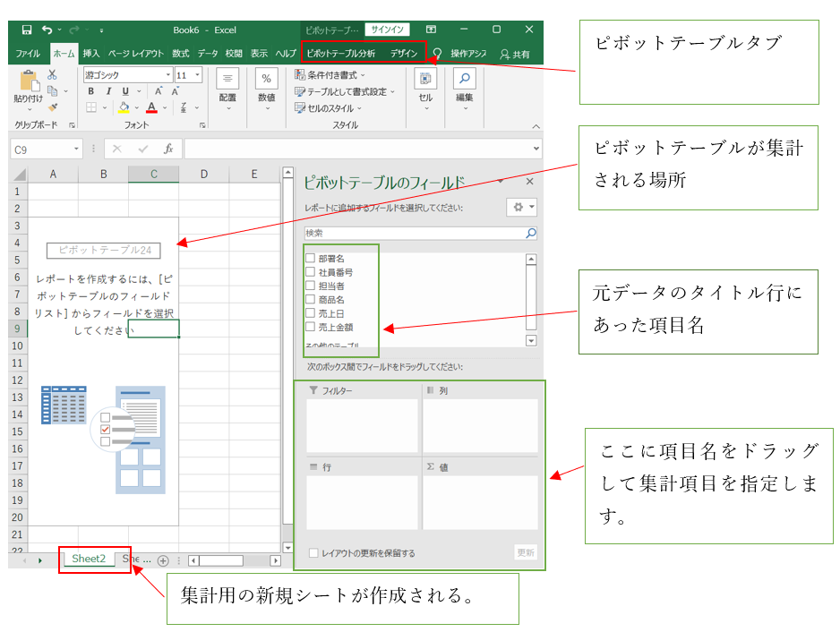
Task: Click the red font color swatch
Action: point(151,107)
